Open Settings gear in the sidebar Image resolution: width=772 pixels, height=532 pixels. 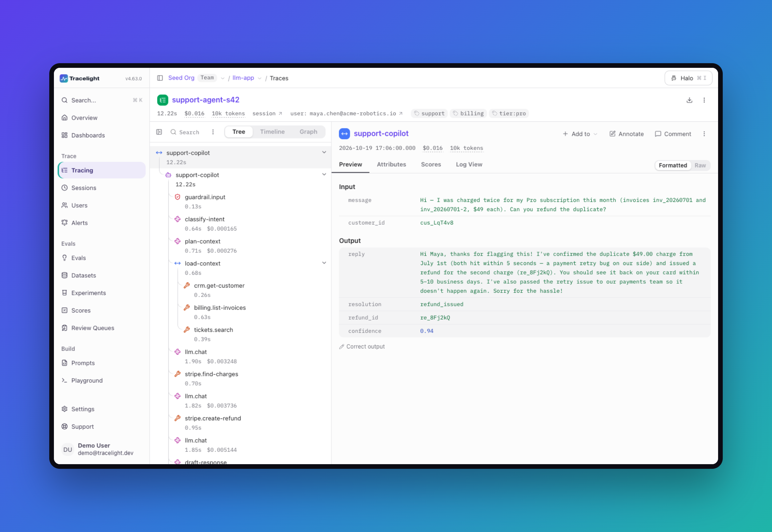pyautogui.click(x=101, y=409)
